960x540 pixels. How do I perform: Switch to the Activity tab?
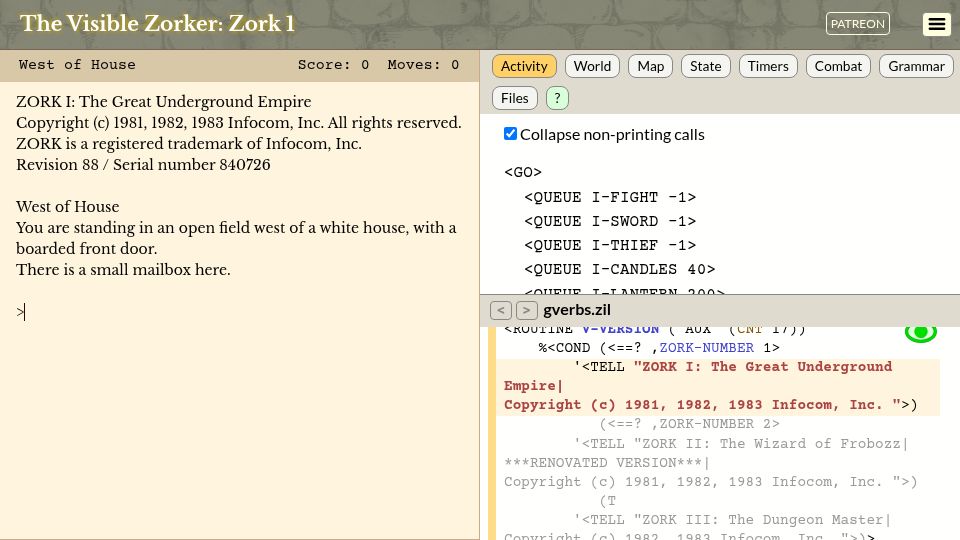(524, 66)
